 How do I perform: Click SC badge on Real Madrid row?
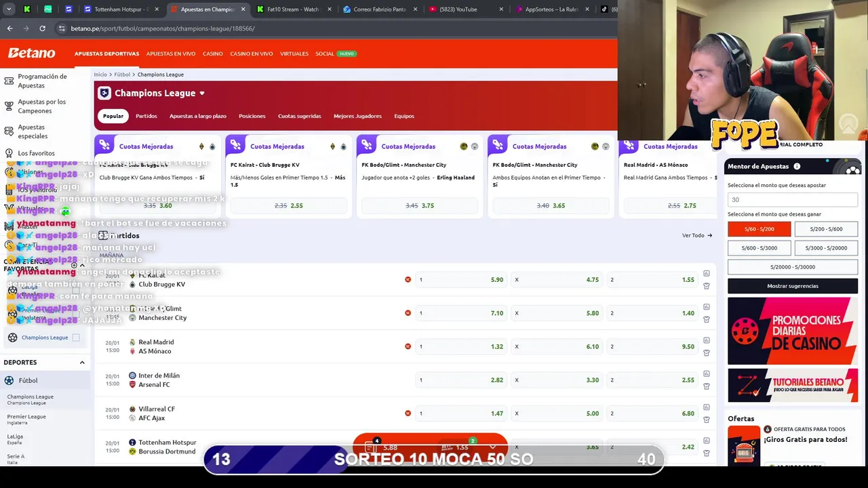pyautogui.click(x=408, y=346)
